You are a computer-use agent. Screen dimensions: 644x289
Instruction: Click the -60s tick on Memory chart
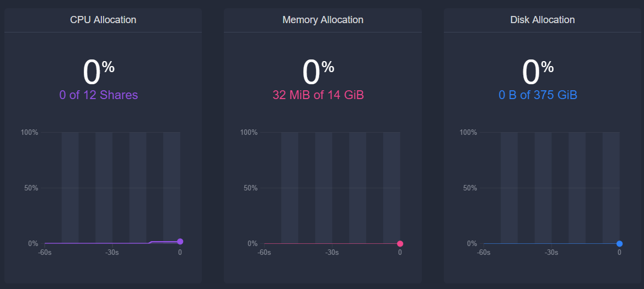tap(264, 253)
